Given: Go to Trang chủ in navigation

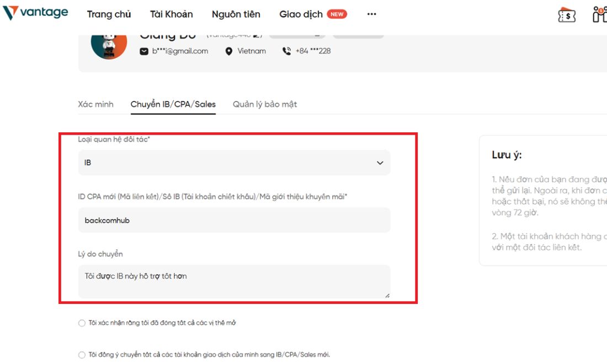Looking at the screenshot, I should coord(109,14).
